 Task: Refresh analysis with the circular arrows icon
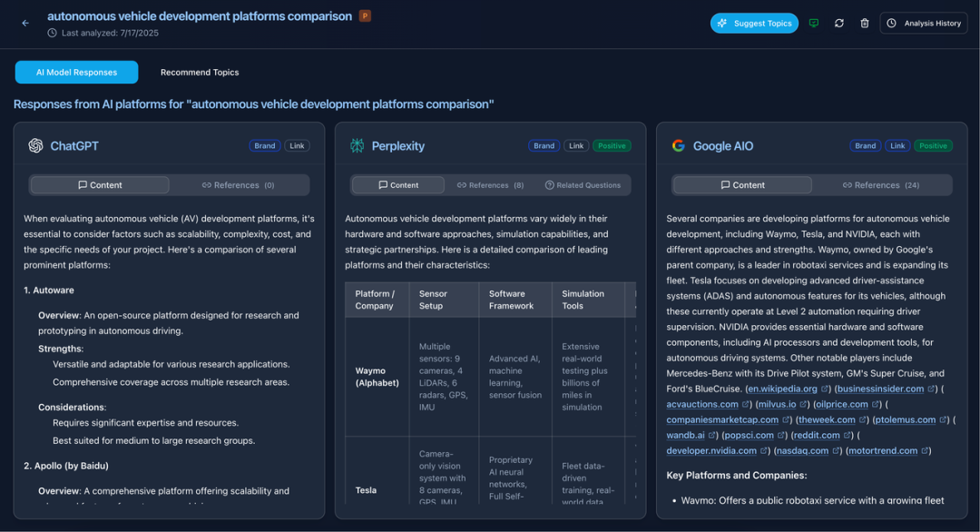click(x=839, y=23)
